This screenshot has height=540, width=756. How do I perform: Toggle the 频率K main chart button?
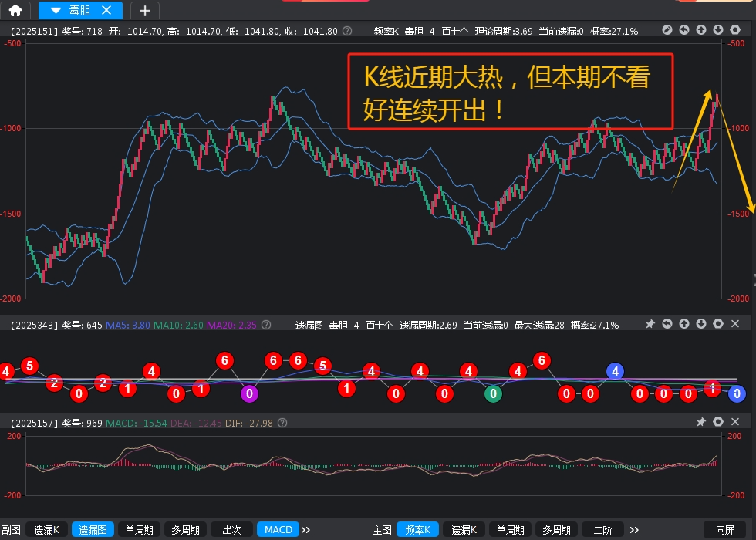click(418, 530)
